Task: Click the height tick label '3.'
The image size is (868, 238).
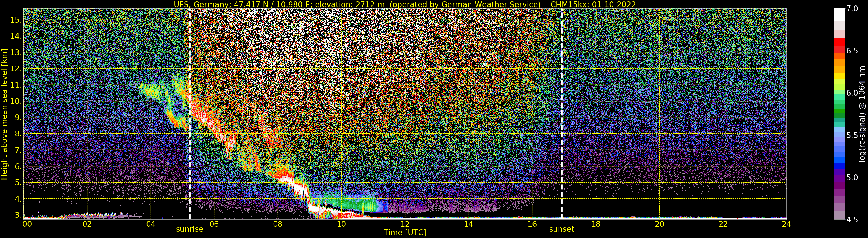Action: (x=18, y=215)
